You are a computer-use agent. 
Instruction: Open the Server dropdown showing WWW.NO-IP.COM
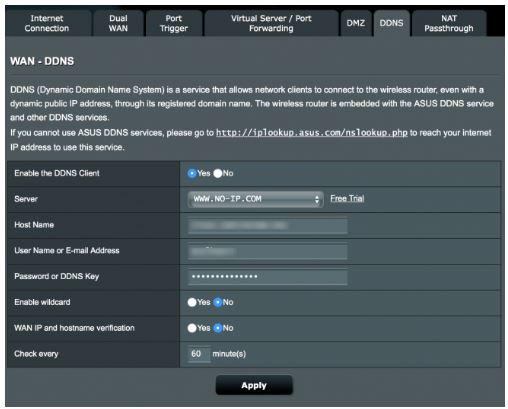click(255, 199)
